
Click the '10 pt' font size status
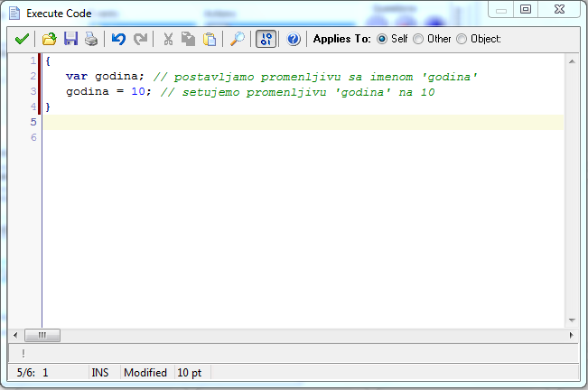tap(190, 373)
